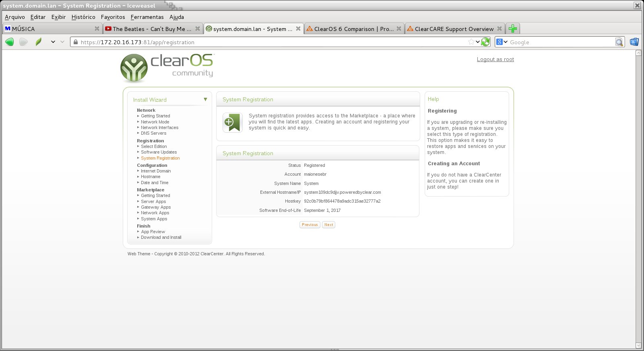Close the ClearCARE Support Overview tab

500,29
